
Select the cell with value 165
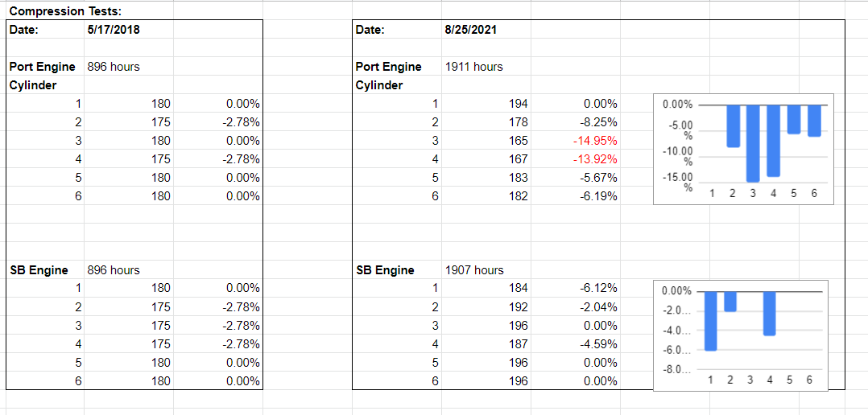pyautogui.click(x=519, y=141)
